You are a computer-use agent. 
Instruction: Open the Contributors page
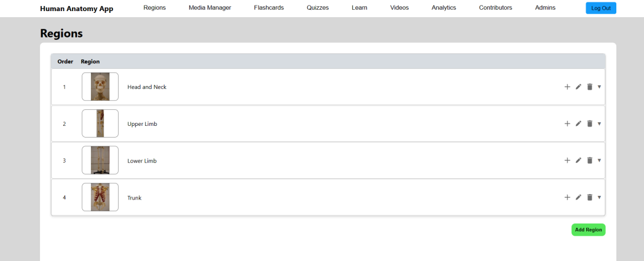click(495, 8)
